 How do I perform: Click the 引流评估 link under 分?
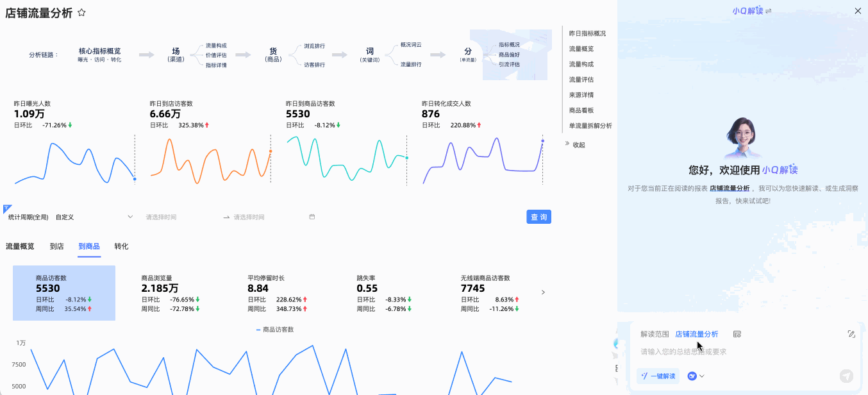click(x=509, y=64)
